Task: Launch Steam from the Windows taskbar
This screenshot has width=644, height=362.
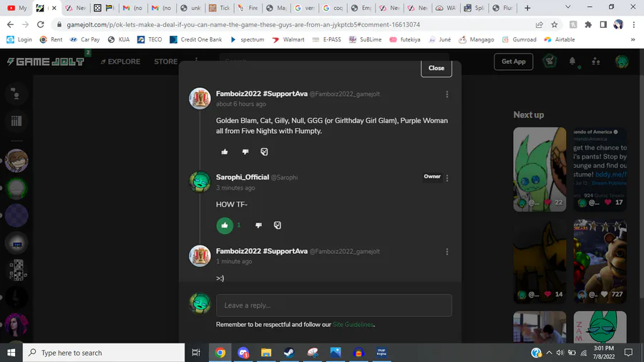Action: coord(289,353)
